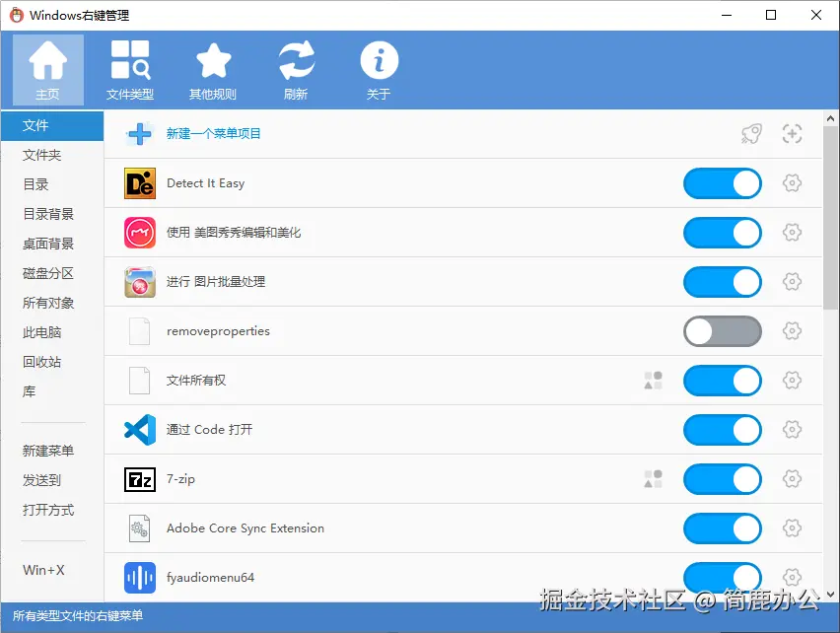The image size is (840, 633).
Task: Click the scrollbar up arrow
Action: (x=830, y=118)
